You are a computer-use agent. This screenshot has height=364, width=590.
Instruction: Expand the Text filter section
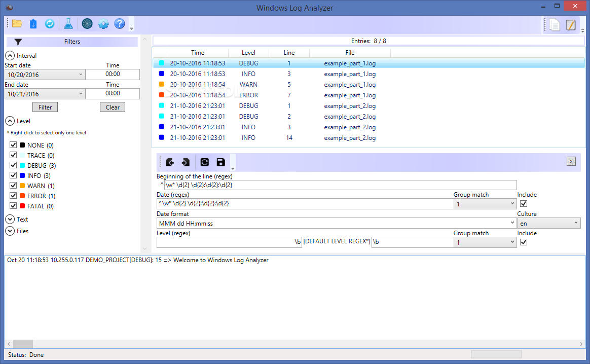tap(10, 220)
